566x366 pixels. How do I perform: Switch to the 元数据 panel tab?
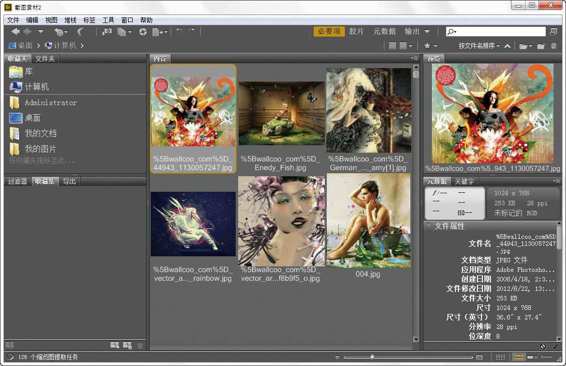pos(437,181)
